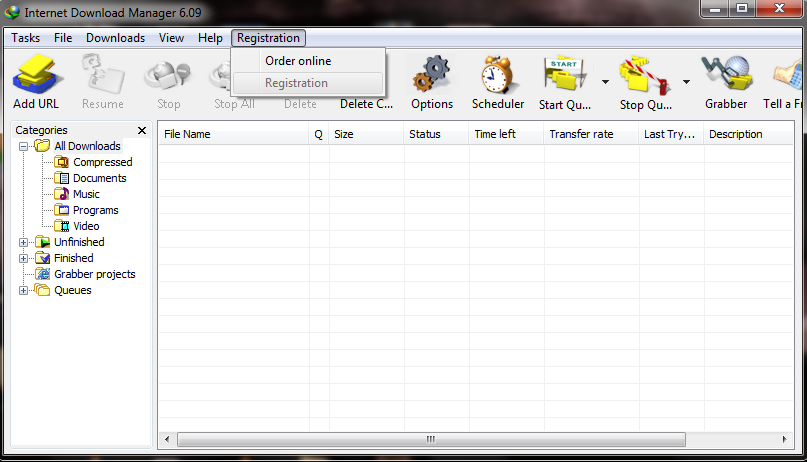
Task: Click the Documents category icon
Action: click(x=61, y=178)
